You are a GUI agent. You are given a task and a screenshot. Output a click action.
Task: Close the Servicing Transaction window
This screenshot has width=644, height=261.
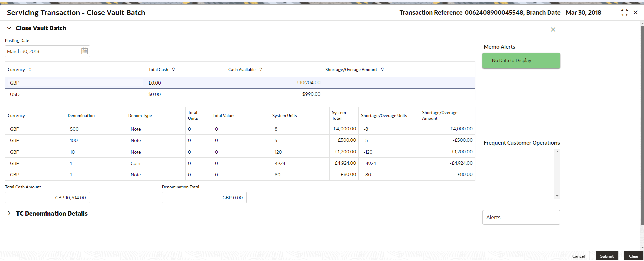click(x=635, y=13)
